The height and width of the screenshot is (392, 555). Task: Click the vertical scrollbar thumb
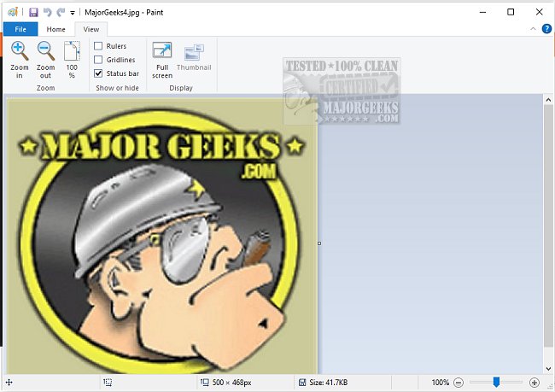click(548, 226)
